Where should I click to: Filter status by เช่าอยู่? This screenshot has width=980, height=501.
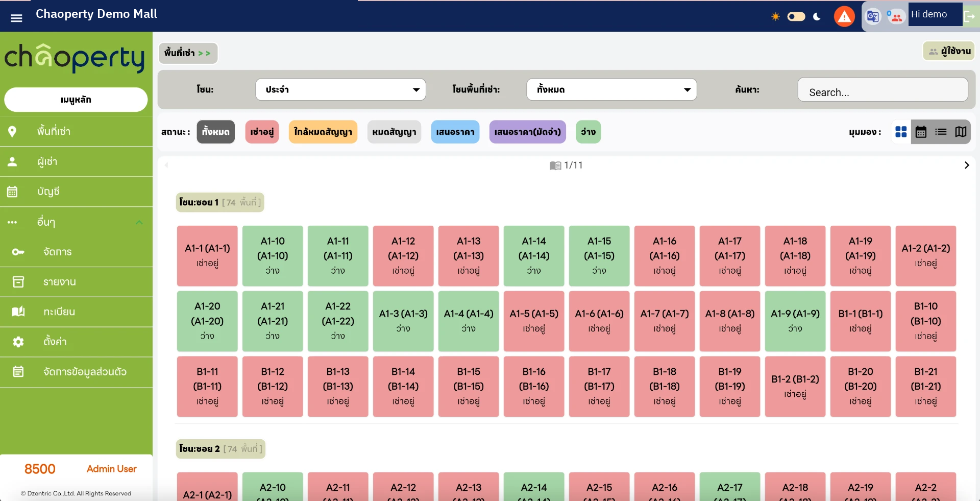(262, 132)
